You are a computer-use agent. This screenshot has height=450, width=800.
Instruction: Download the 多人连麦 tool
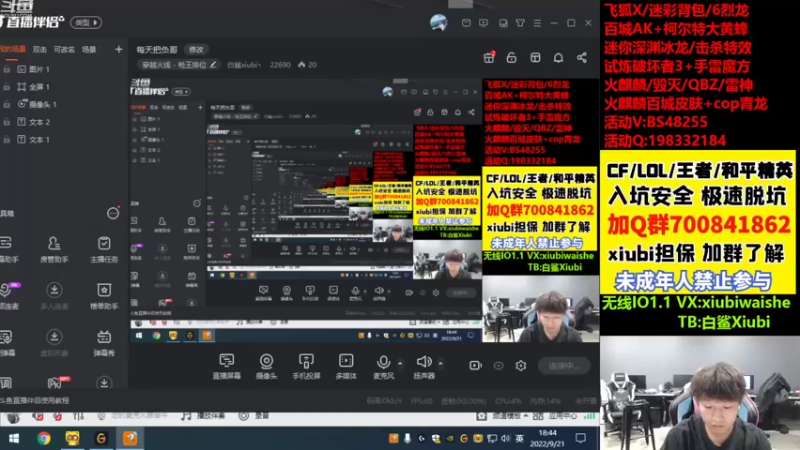(54, 296)
